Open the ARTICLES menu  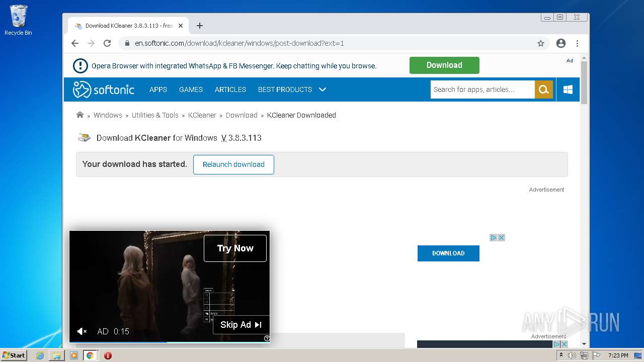pos(230,89)
